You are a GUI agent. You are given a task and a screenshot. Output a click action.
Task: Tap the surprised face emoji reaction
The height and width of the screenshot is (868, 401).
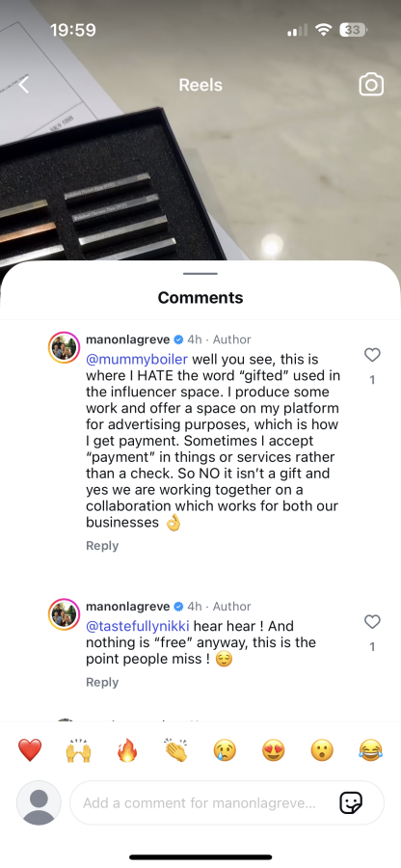click(x=322, y=750)
